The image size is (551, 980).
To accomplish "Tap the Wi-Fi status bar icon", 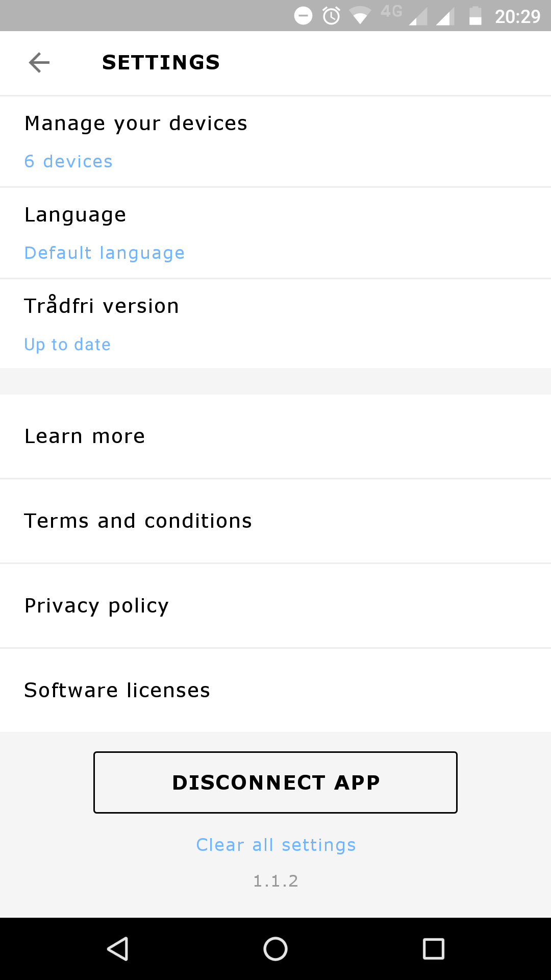I will click(x=360, y=16).
